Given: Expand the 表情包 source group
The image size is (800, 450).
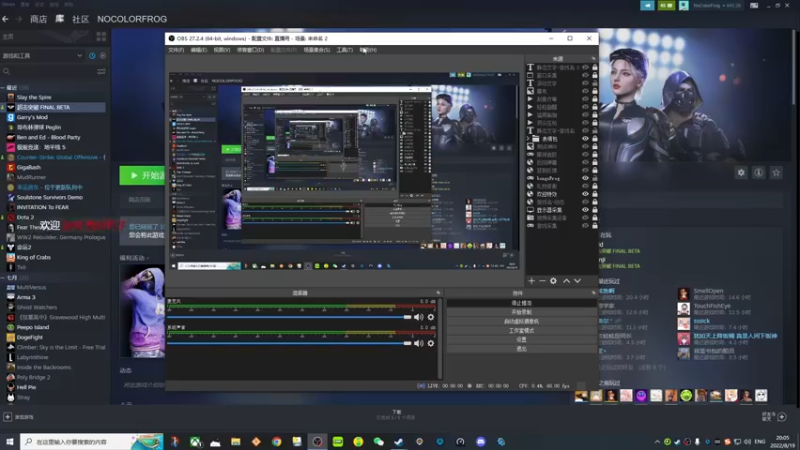Looking at the screenshot, I should pos(529,138).
